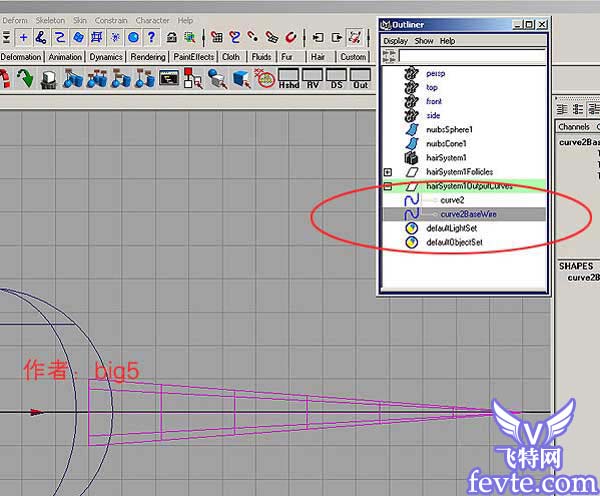The width and height of the screenshot is (600, 496).
Task: Select nurbsCone1 in the Outliner
Action: tap(446, 144)
